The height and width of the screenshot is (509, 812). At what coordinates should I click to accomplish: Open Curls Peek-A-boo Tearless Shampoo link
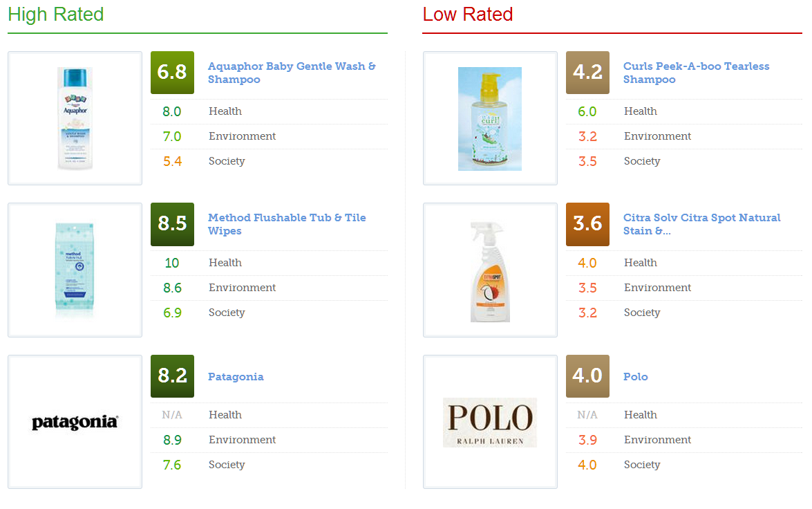click(x=696, y=73)
